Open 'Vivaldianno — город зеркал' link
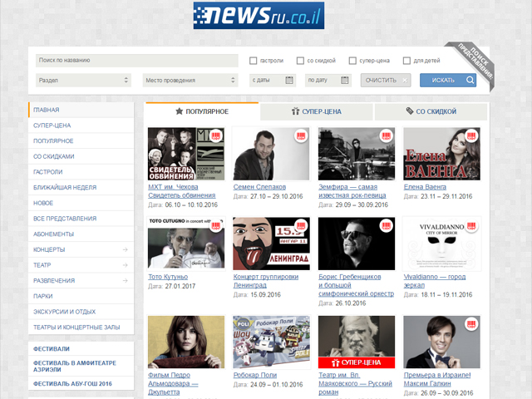 [x=435, y=281]
